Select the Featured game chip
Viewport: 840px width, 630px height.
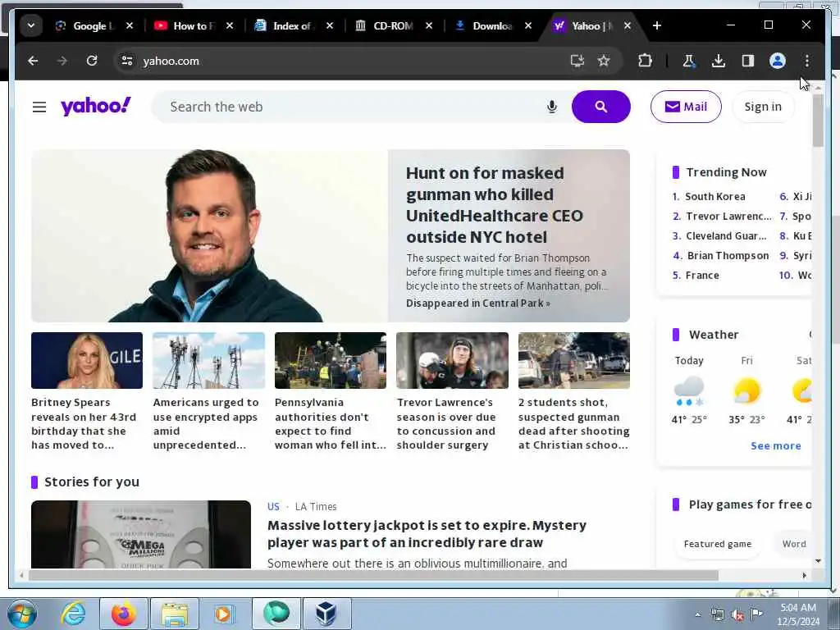click(717, 544)
